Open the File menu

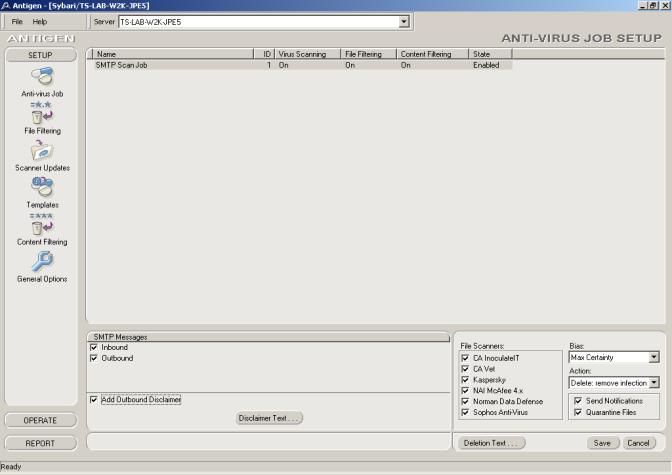pyautogui.click(x=17, y=21)
